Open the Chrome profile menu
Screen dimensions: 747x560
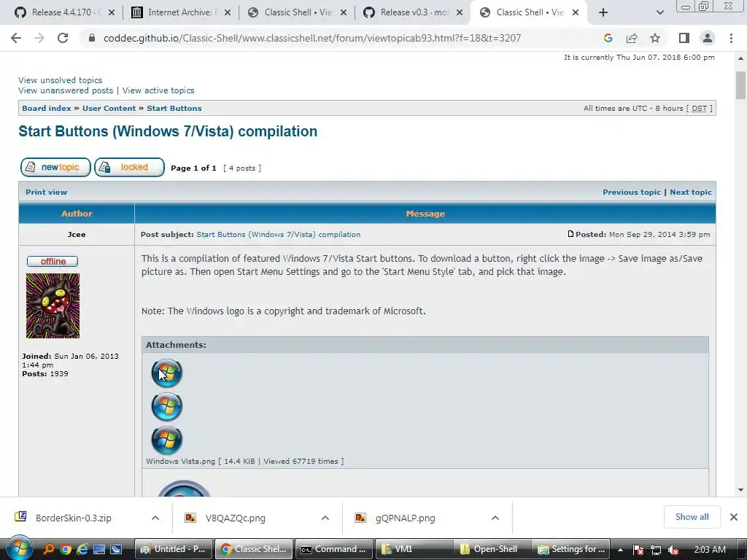tap(708, 38)
